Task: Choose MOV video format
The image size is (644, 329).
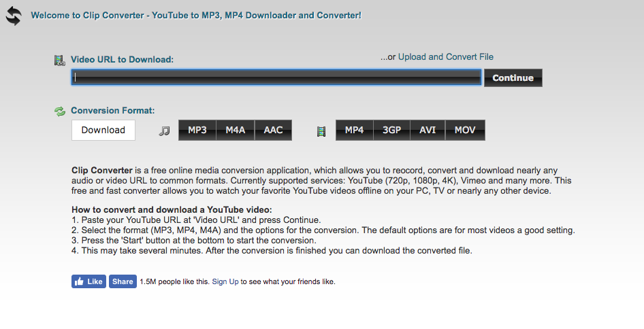Action: click(x=465, y=130)
